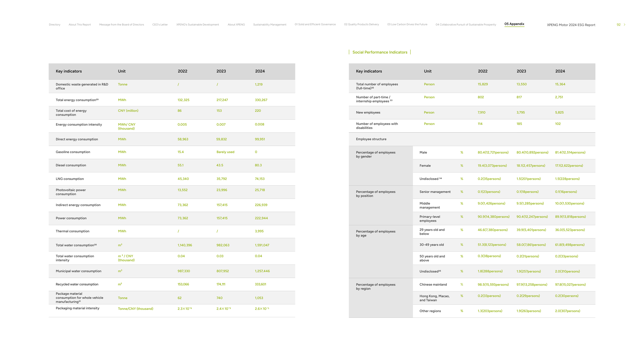Open XPENG's Sustainable Development section

click(198, 25)
